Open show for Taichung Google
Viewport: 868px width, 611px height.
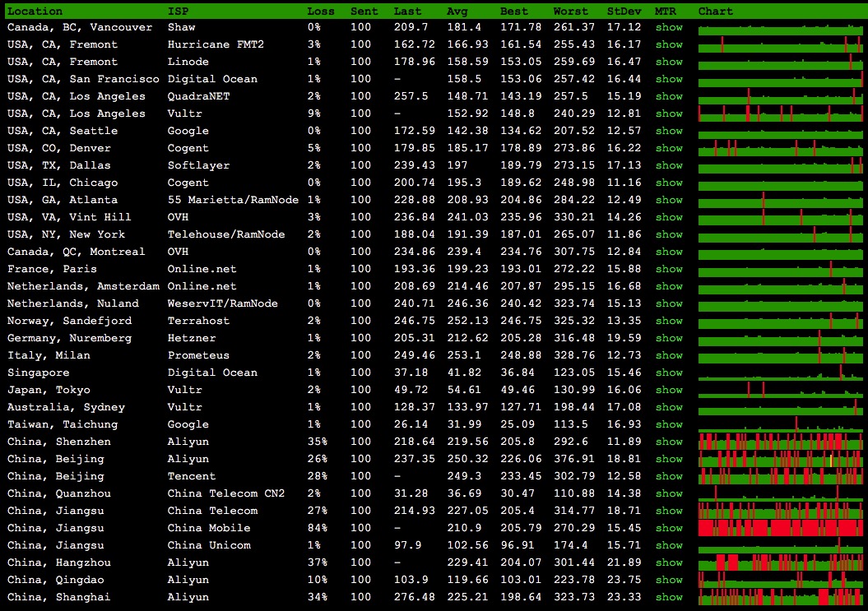pos(669,424)
